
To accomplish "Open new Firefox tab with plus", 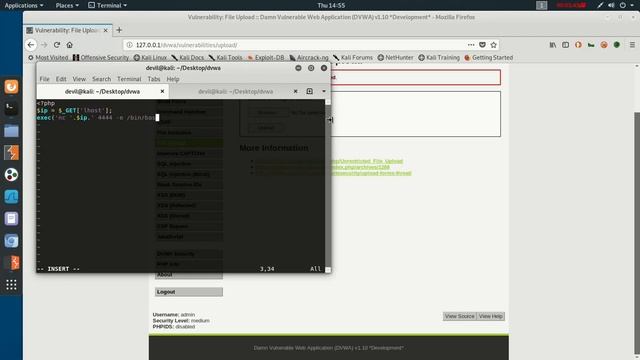I will 119,30.
